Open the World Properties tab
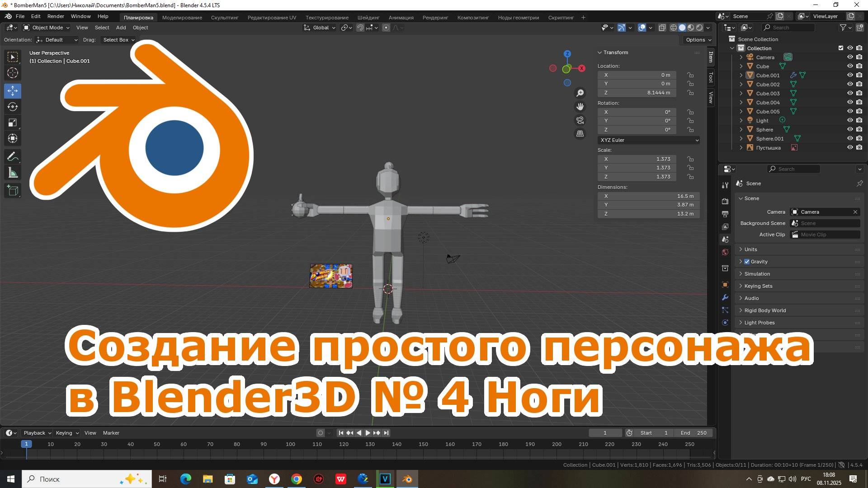The height and width of the screenshot is (488, 868). 725,252
